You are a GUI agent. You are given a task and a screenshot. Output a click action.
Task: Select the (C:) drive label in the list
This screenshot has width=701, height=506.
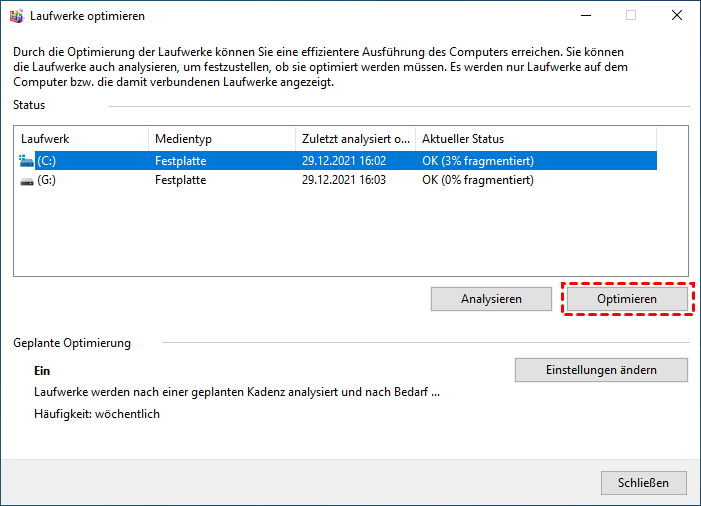pyautogui.click(x=46, y=160)
